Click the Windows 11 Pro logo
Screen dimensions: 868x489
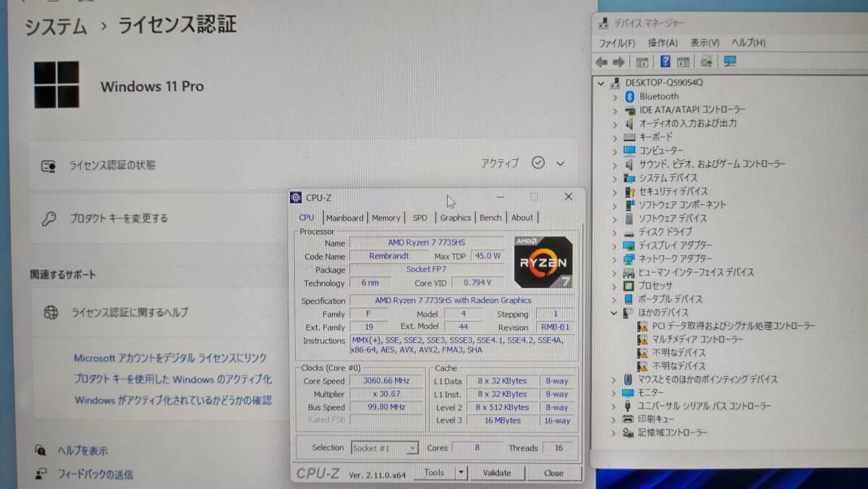point(56,85)
